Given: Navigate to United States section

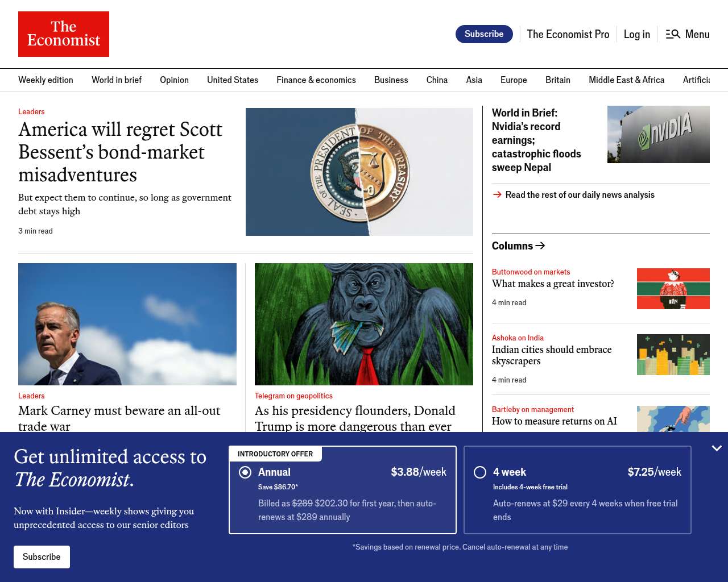Looking at the screenshot, I should point(233,80).
